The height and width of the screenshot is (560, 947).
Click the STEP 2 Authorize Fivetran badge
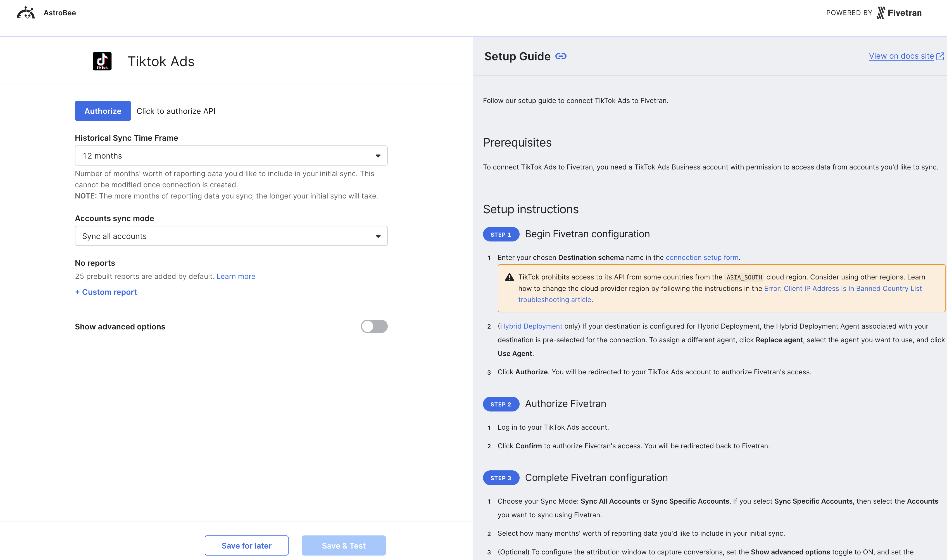[x=501, y=404]
